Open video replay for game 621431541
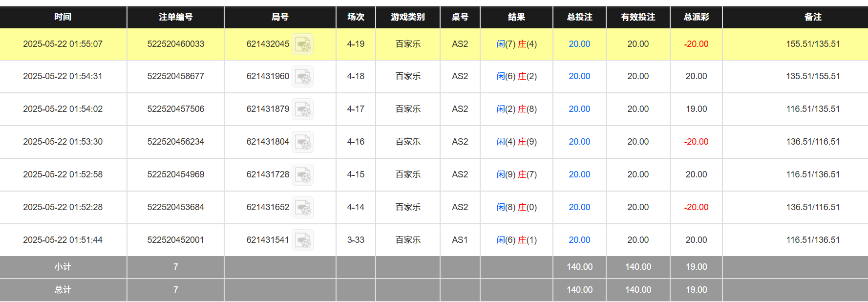 click(x=302, y=239)
